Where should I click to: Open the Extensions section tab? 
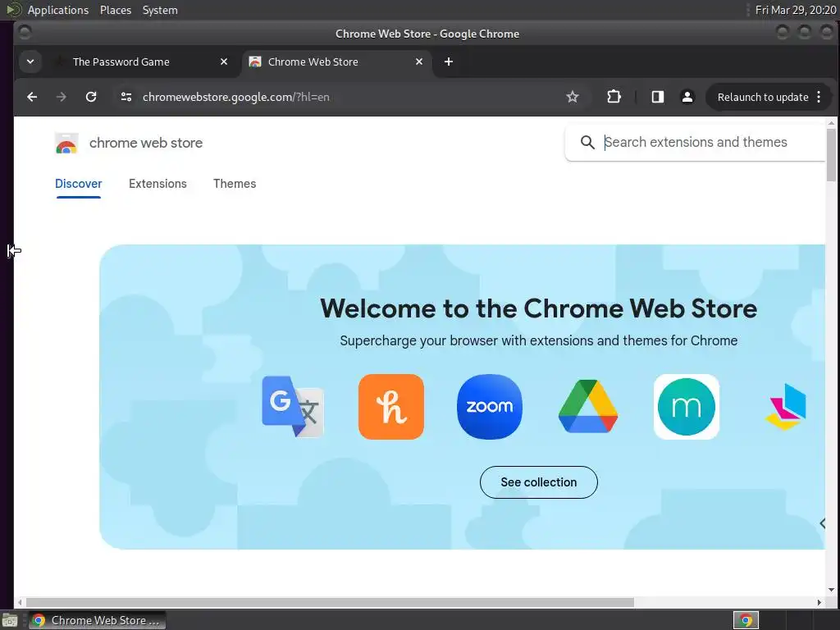coord(157,184)
